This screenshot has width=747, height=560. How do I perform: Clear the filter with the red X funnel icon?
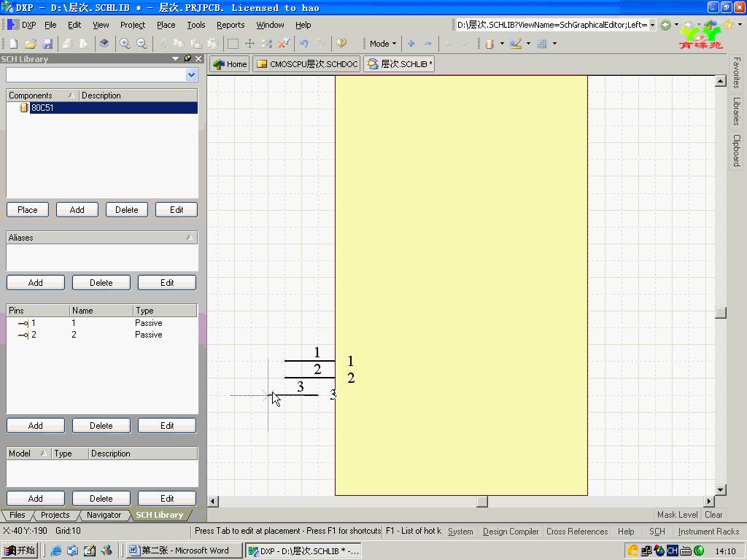click(x=284, y=44)
